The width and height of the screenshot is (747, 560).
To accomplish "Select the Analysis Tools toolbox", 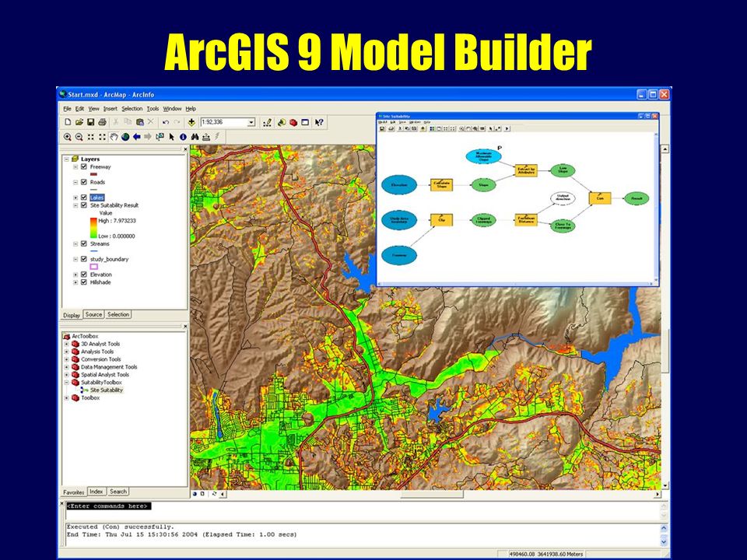I will pos(97,352).
